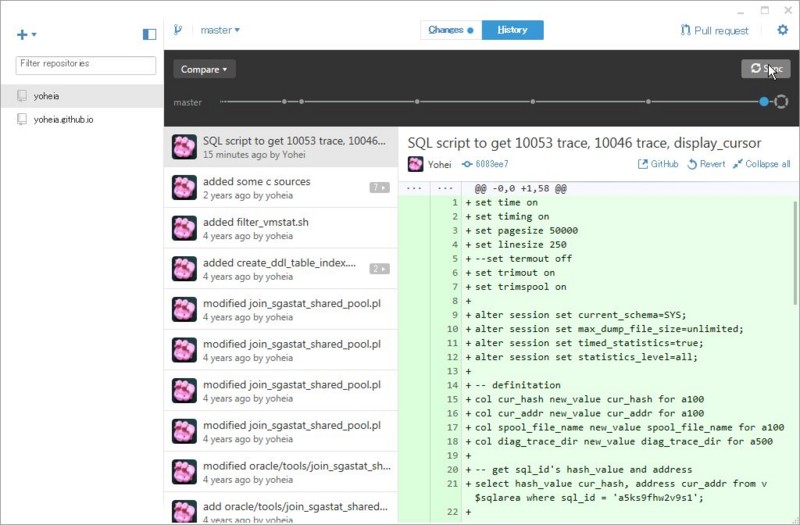
Task: Click diff line '-- definitation'
Action: [517, 385]
